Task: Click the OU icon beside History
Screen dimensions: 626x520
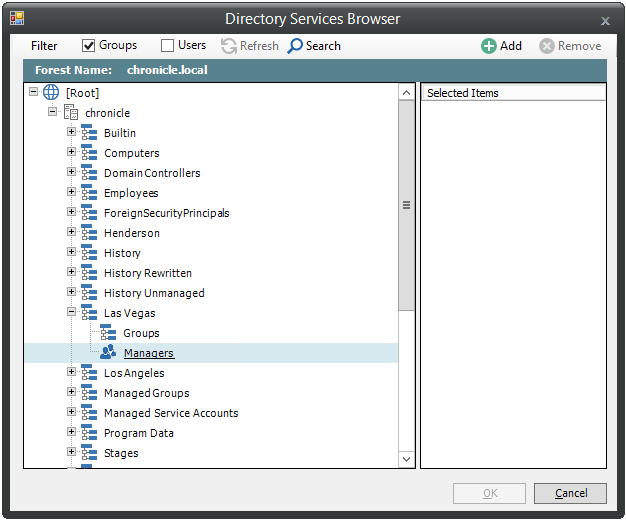Action: pos(89,252)
